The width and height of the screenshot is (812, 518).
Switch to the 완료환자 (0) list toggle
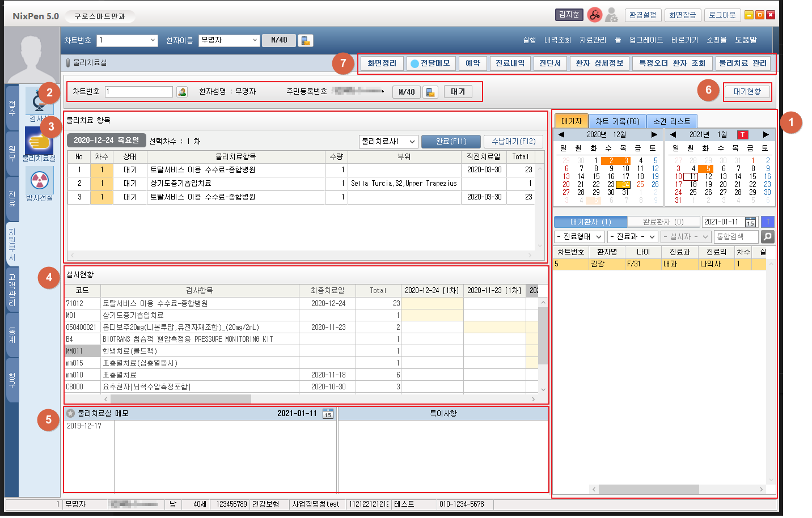(663, 222)
